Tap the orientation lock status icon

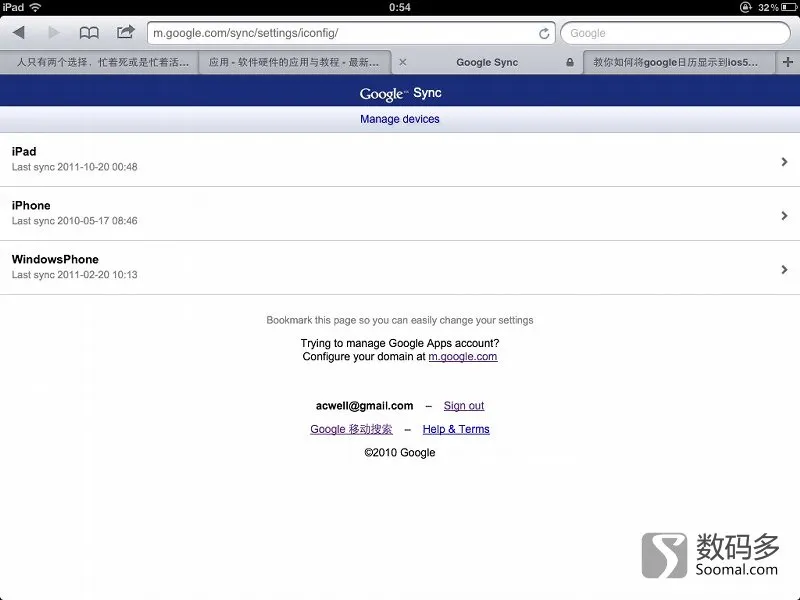pyautogui.click(x=745, y=7)
